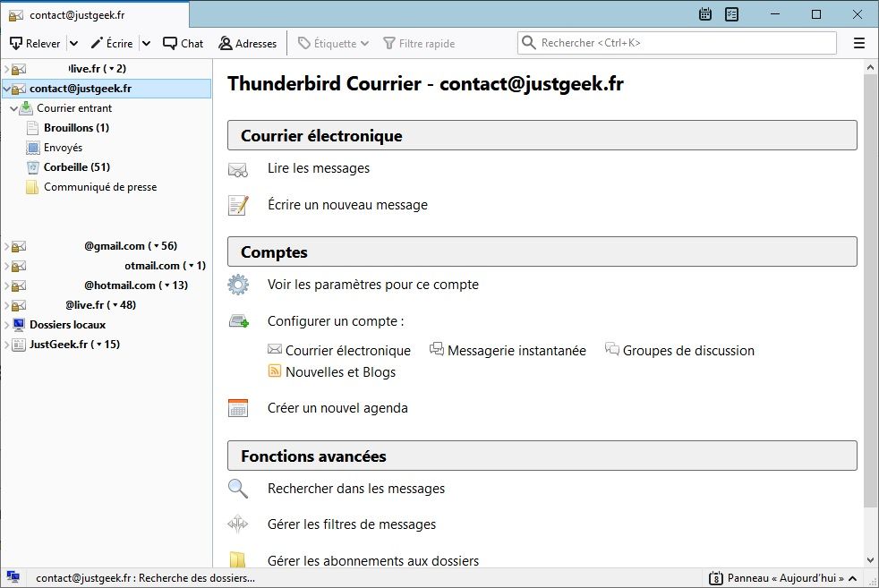
Task: Click the JustGeek.fr newspaper feed icon
Action: [x=19, y=345]
